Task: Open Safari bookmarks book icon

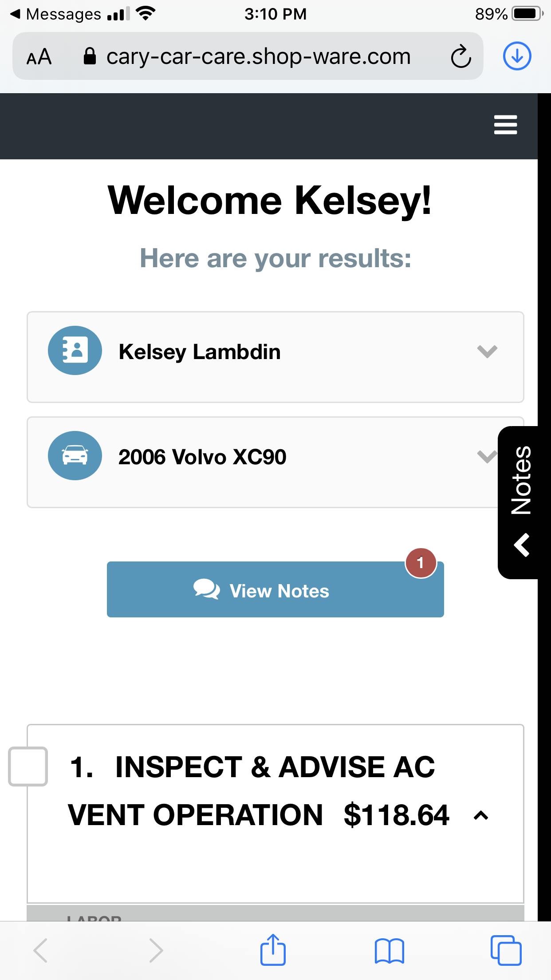Action: 389,950
